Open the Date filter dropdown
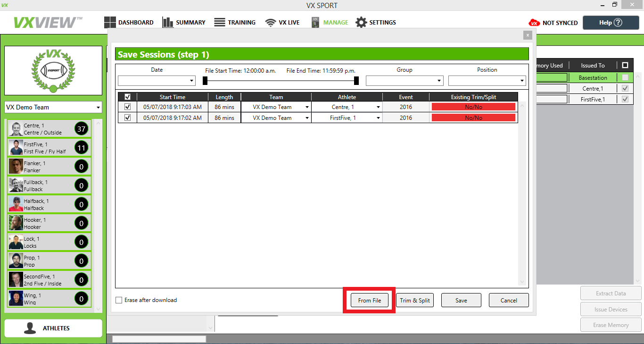644x344 pixels. 157,81
